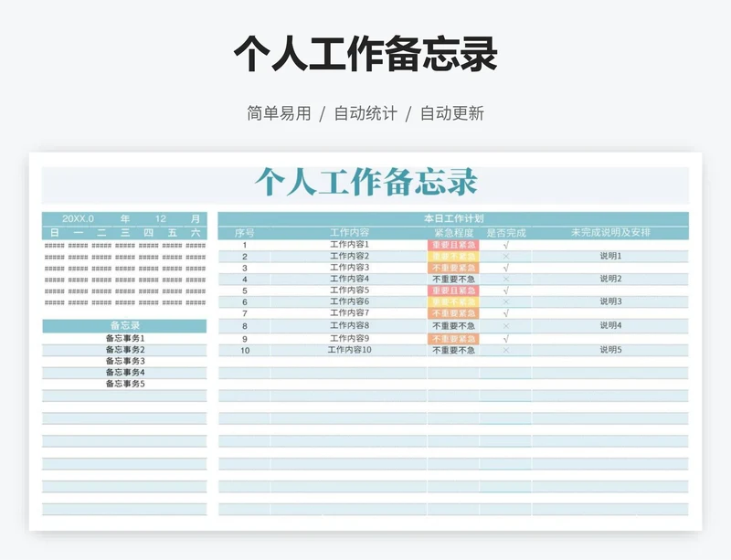This screenshot has width=731, height=560.
Task: Click the 年 label in calendar header
Action: (125, 218)
